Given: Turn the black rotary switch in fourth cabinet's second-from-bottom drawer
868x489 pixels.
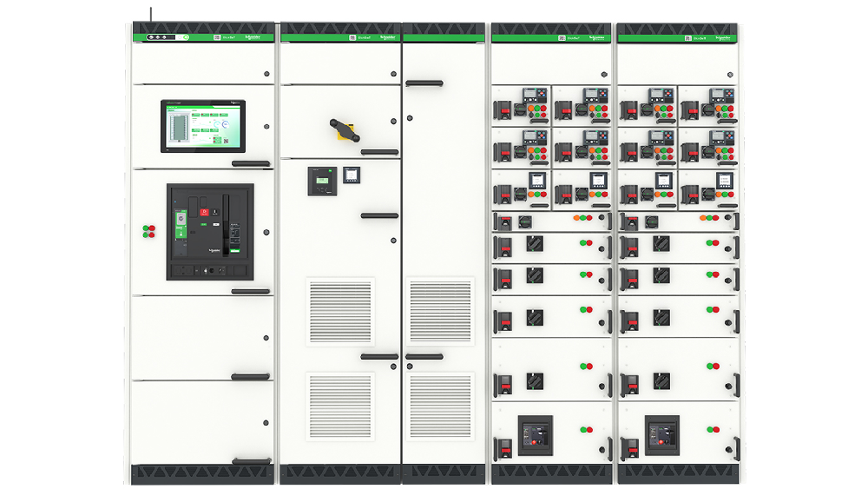Looking at the screenshot, I should click(534, 380).
